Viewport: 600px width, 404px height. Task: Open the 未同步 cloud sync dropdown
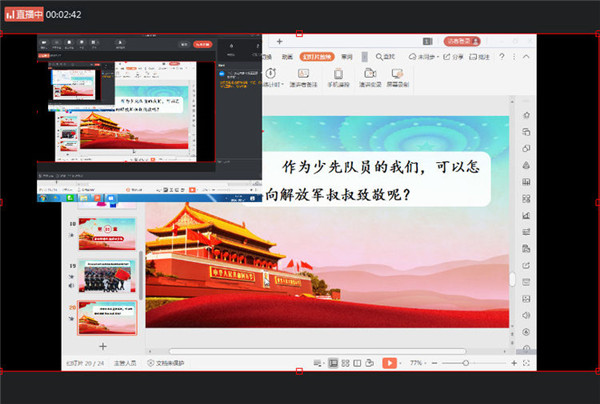coord(424,57)
